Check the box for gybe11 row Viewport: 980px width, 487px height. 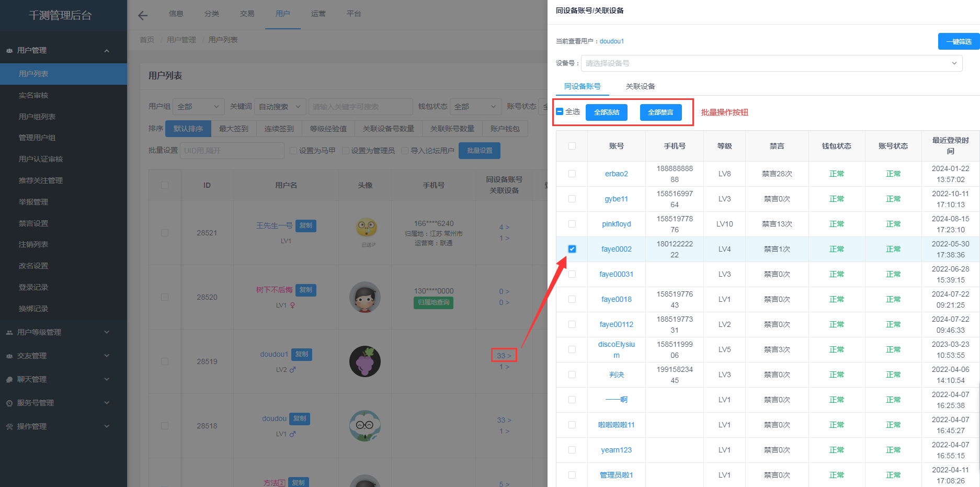(572, 199)
